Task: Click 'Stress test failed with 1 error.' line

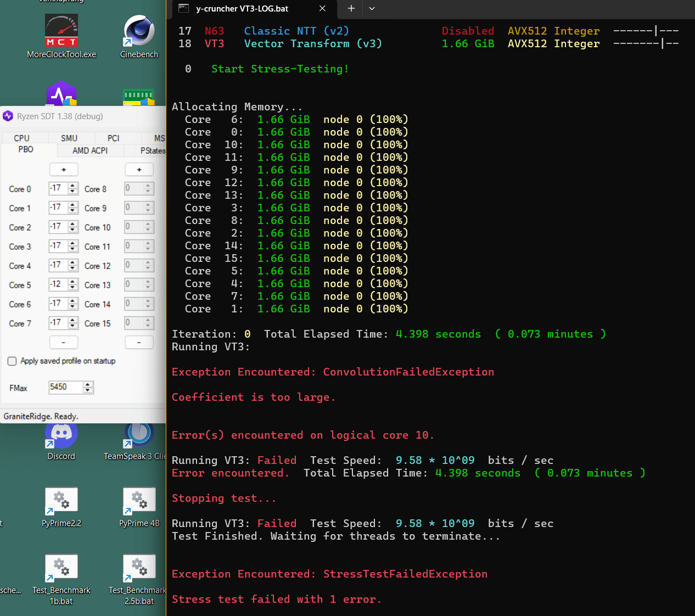Action: tap(277, 599)
